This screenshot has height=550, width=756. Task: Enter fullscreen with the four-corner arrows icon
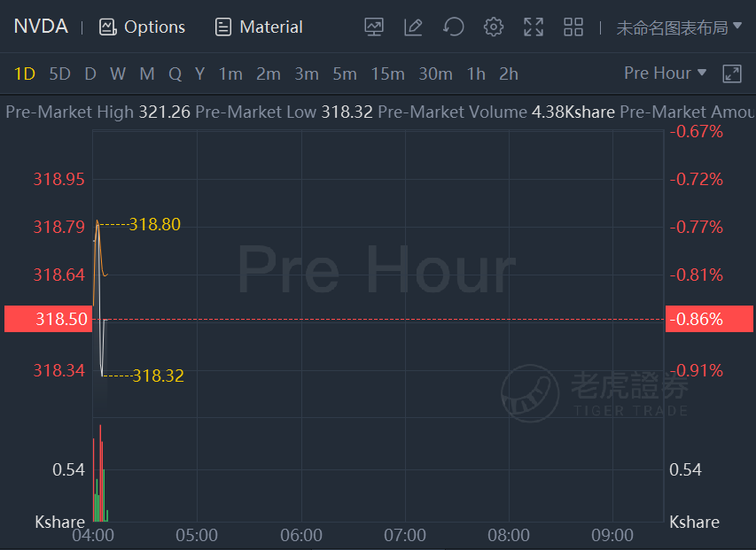tap(534, 27)
